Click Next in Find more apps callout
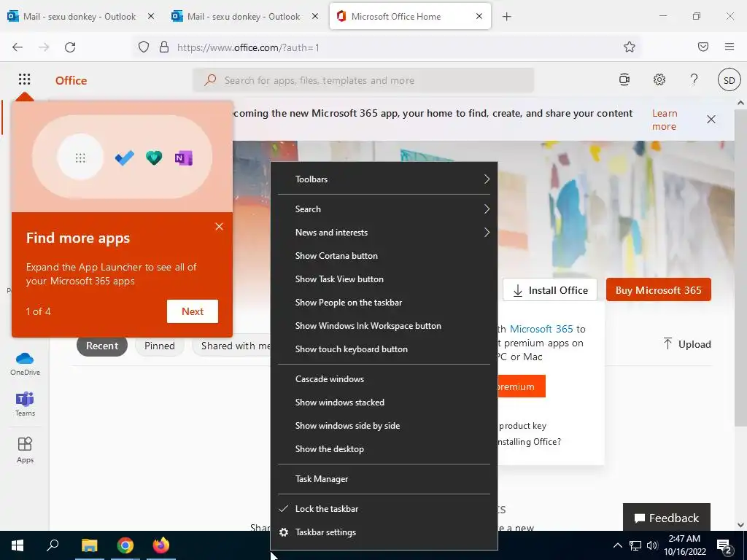The height and width of the screenshot is (560, 747). (x=193, y=311)
